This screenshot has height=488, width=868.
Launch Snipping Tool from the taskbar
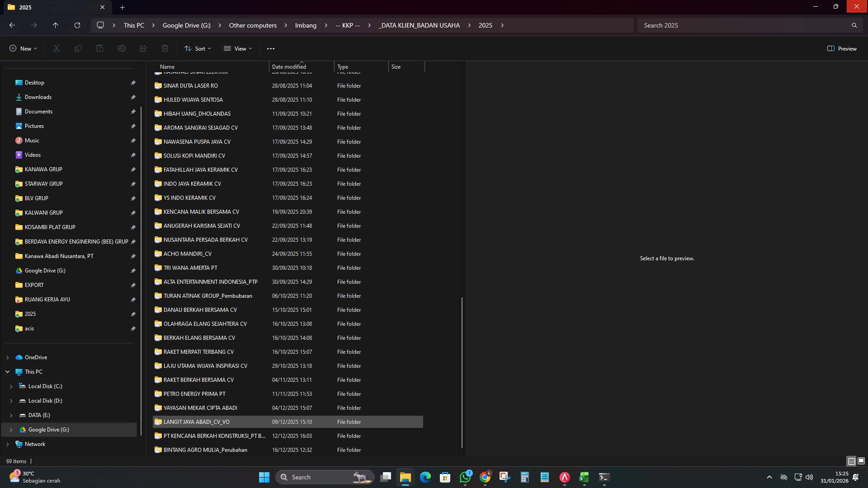pos(503,477)
